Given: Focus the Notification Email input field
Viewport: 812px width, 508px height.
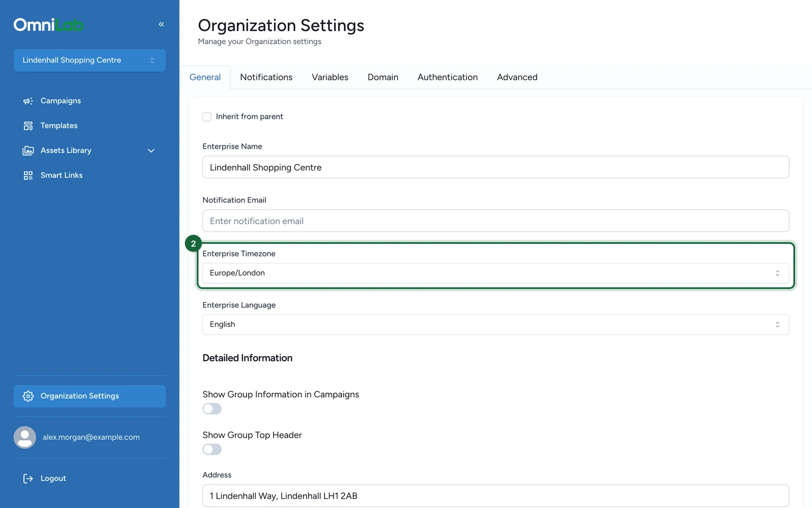Looking at the screenshot, I should pyautogui.click(x=496, y=221).
